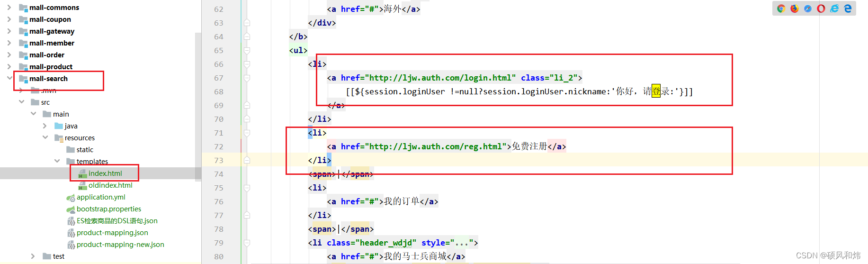Select bootstrap.properties in project tree
868x264 pixels.
click(109, 209)
